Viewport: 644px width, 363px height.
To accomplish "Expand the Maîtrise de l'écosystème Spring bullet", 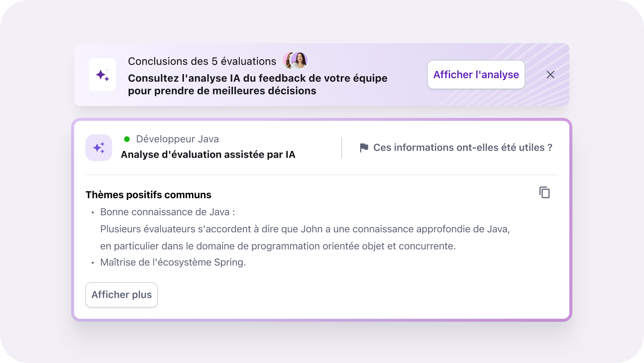I will tap(173, 262).
